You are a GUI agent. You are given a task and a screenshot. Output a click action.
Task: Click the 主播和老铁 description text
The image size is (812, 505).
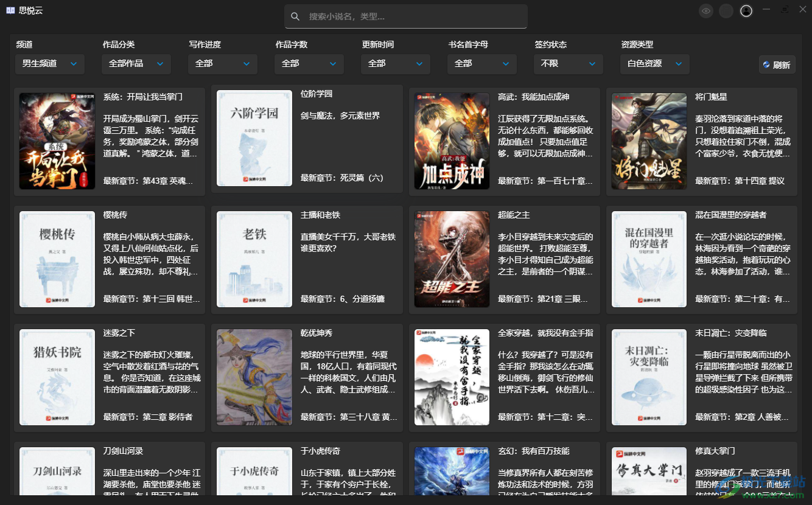(x=348, y=242)
